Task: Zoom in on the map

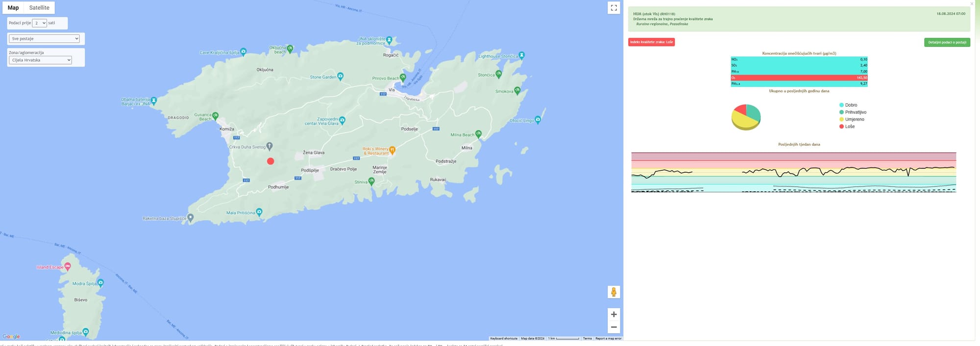Action: [613, 314]
